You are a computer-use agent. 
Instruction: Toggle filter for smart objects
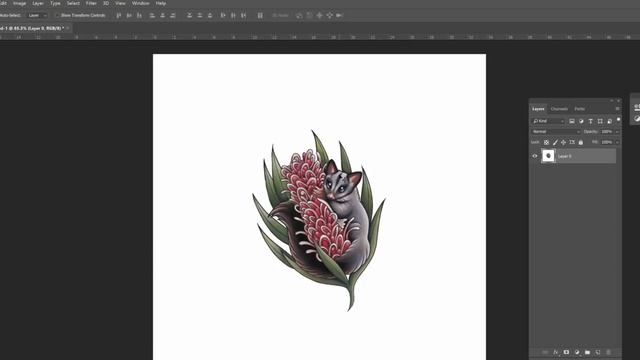(x=610, y=121)
